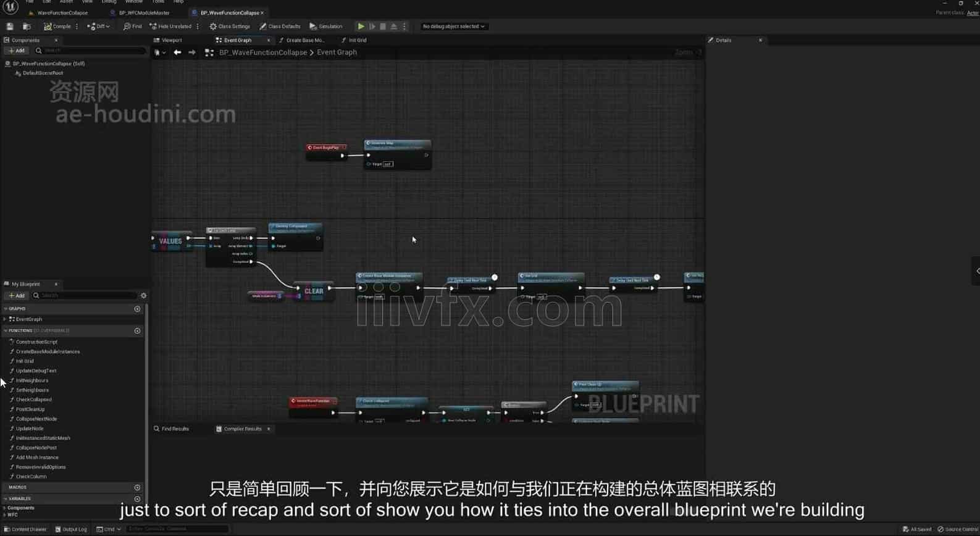Close the Details panel tab

(760, 40)
